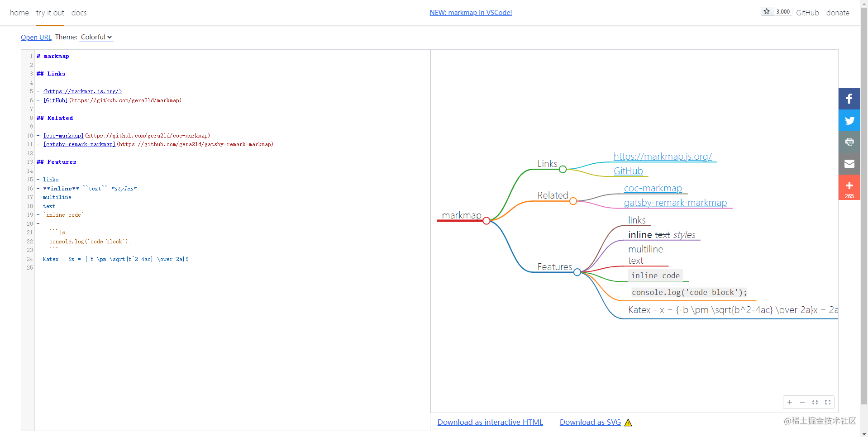The height and width of the screenshot is (437, 868).
Task: Switch to the docs tab
Action: (x=79, y=13)
